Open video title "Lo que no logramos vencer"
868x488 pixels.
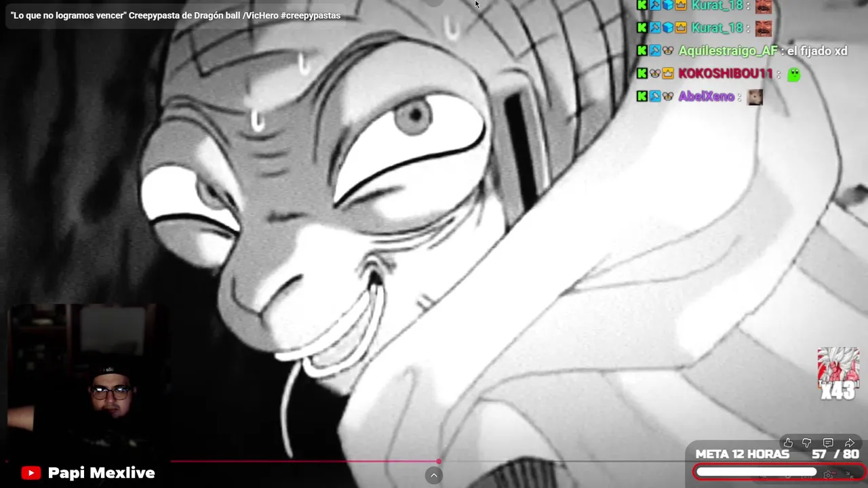(x=176, y=16)
